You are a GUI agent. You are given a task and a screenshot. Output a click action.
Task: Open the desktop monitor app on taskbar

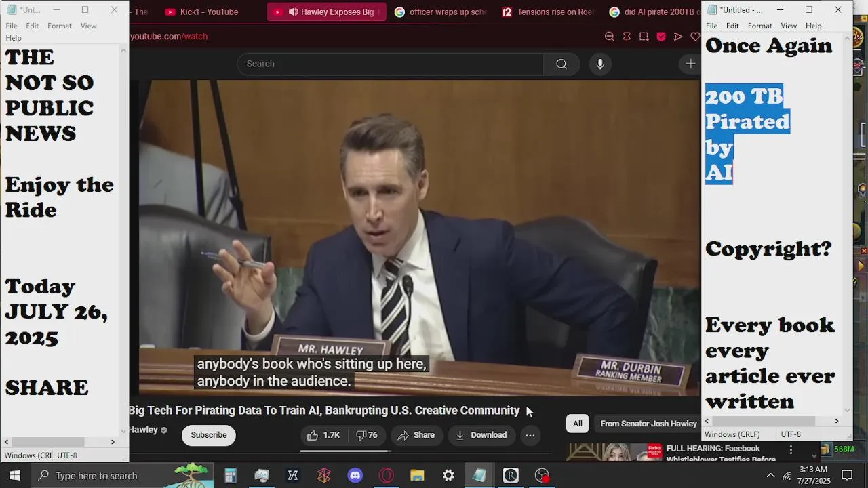click(x=262, y=476)
